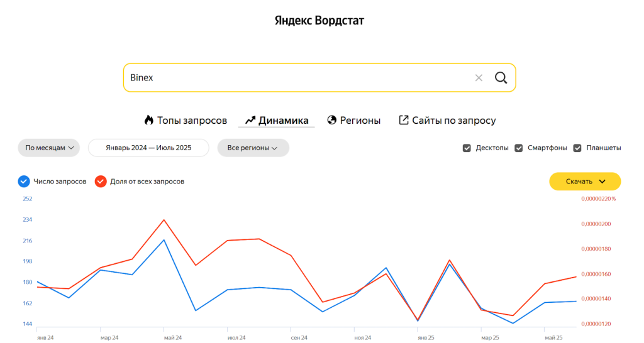Click the magnifying glass search icon

click(x=501, y=78)
